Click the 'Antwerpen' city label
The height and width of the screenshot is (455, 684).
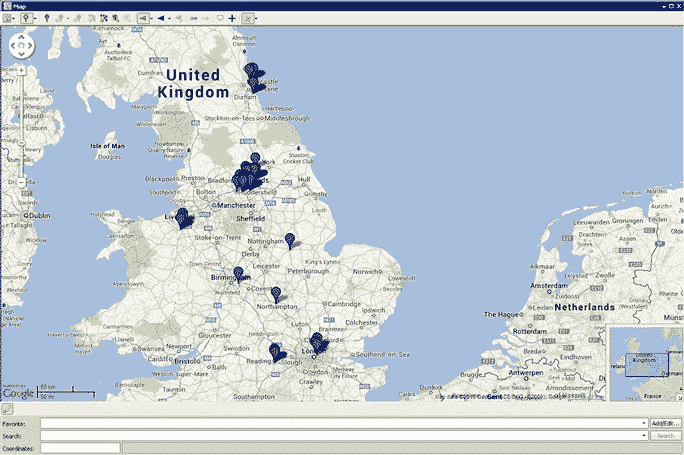click(x=526, y=373)
